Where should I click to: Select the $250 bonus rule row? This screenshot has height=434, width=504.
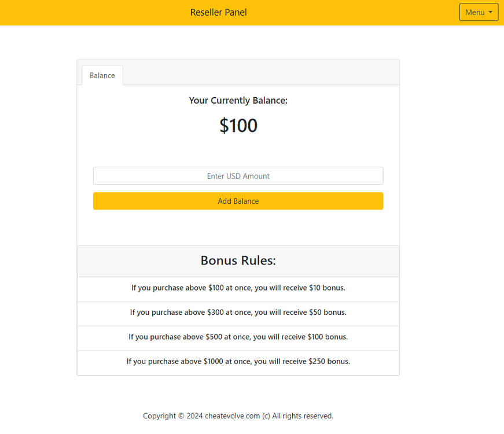coord(238,362)
